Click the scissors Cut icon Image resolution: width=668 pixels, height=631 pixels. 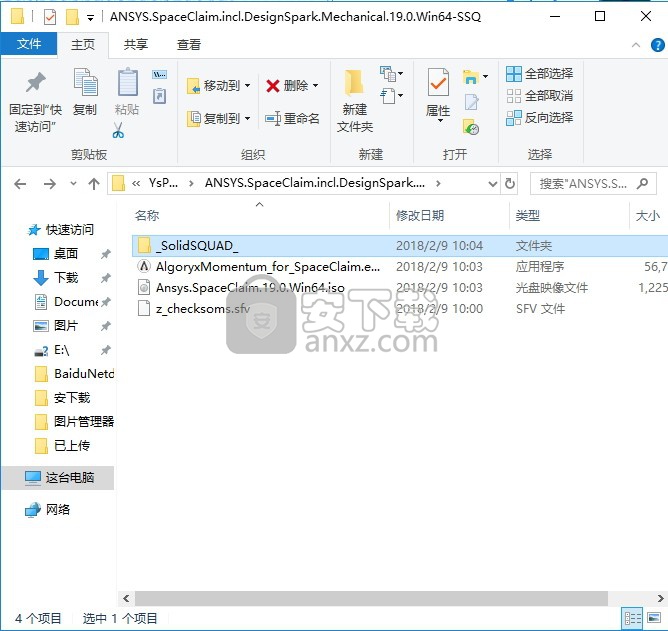coord(118,130)
